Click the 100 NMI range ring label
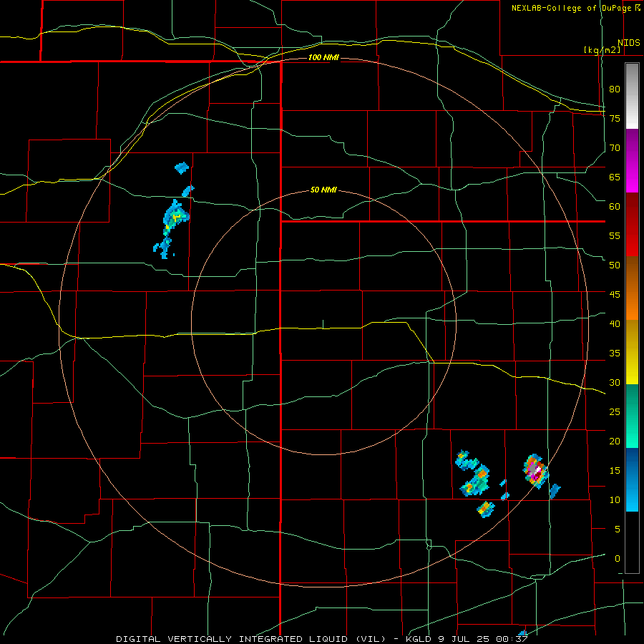 pos(323,57)
